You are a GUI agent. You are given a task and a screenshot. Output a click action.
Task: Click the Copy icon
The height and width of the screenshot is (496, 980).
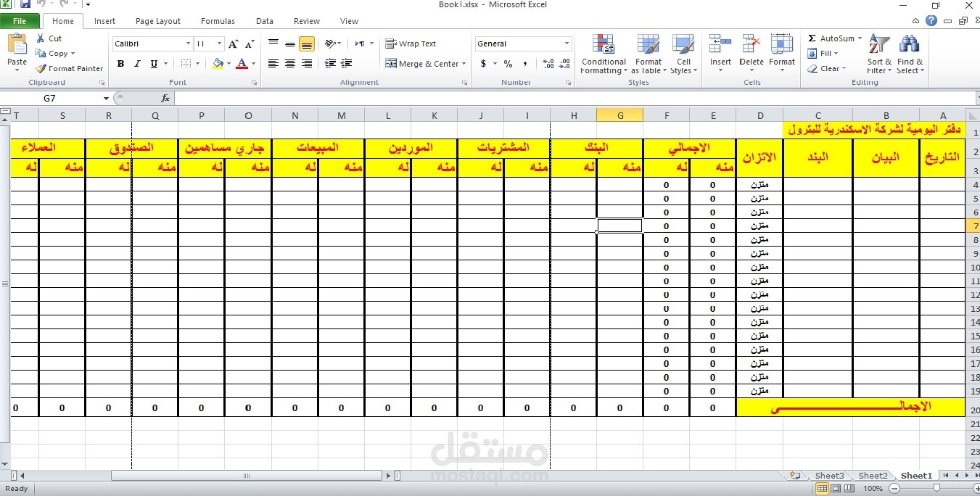(41, 54)
